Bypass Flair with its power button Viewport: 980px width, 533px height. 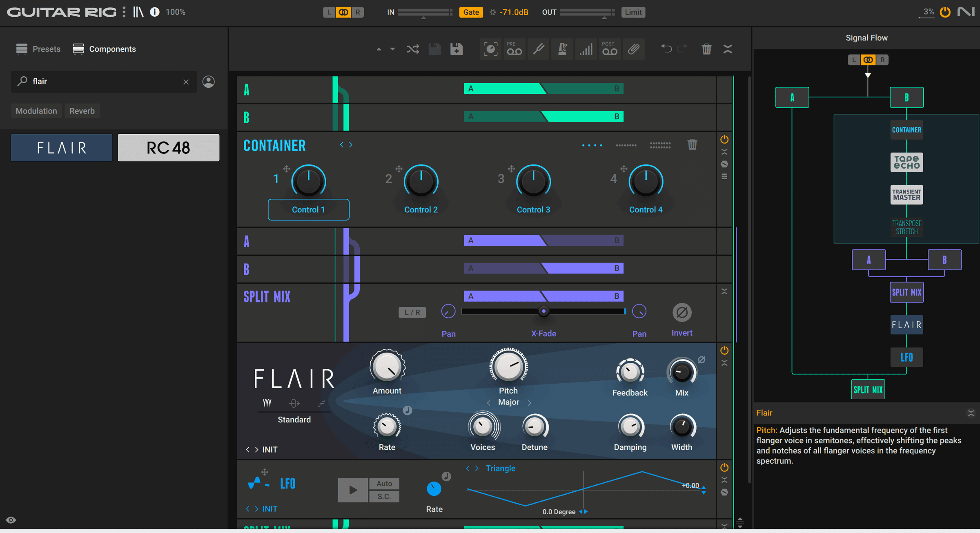724,350
